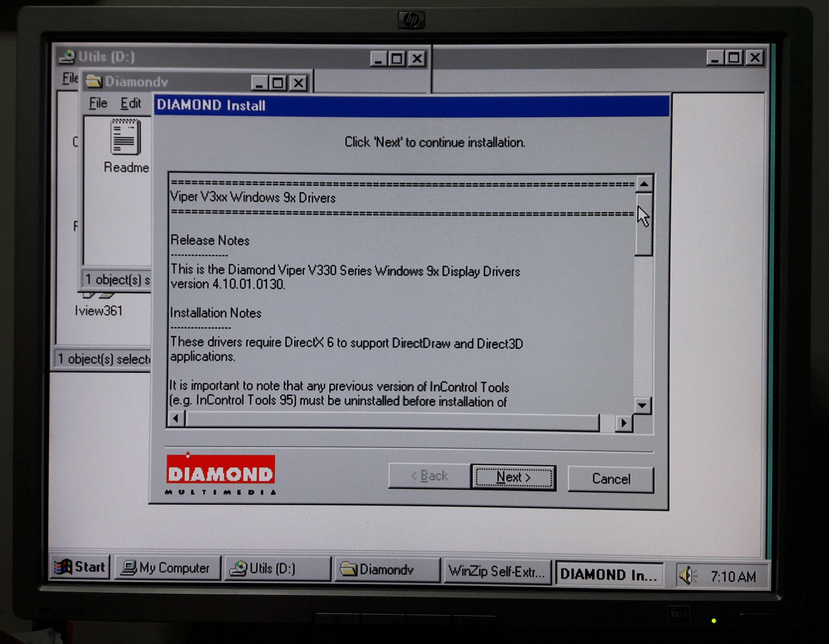This screenshot has height=644, width=829.
Task: Click DIAMOND Install taskbar button
Action: (x=609, y=574)
